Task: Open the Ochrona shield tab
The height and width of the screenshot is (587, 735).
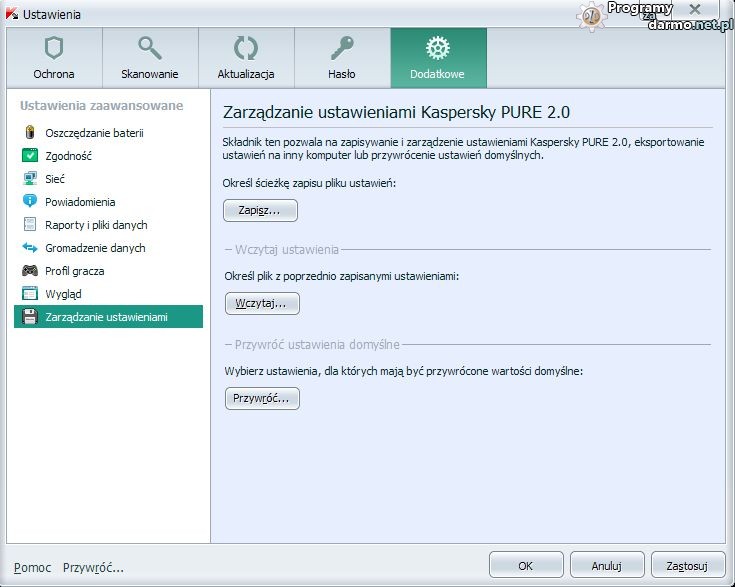Action: point(54,58)
